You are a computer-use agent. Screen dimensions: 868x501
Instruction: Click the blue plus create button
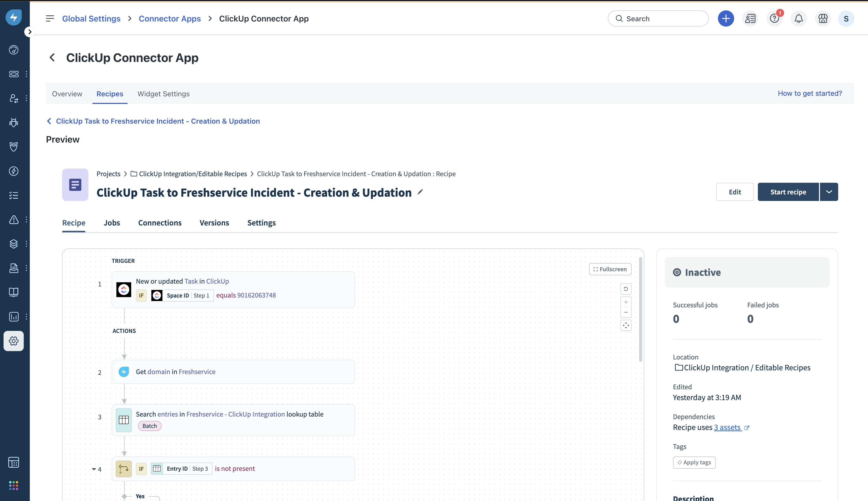[726, 19]
